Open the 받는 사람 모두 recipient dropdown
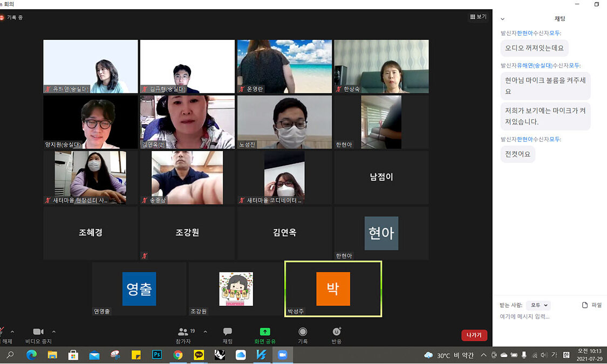 click(538, 305)
